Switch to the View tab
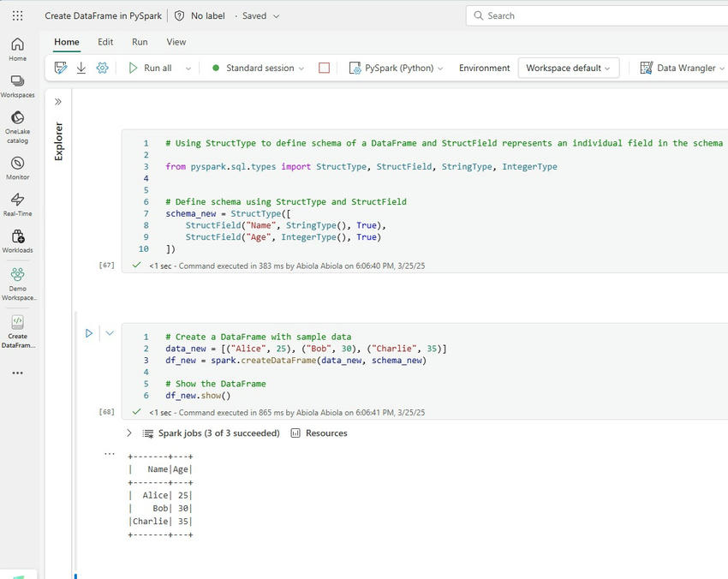The image size is (728, 579). click(176, 42)
